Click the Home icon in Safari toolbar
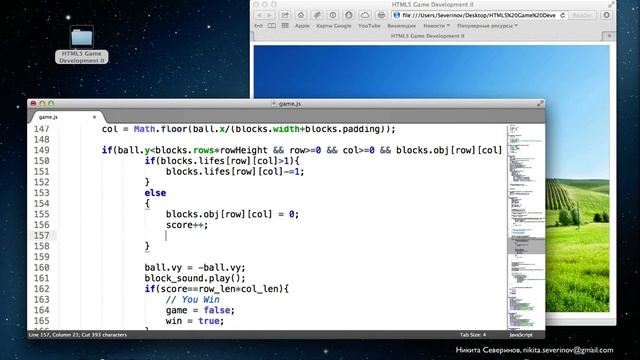The image size is (640, 360). pyautogui.click(x=301, y=15)
